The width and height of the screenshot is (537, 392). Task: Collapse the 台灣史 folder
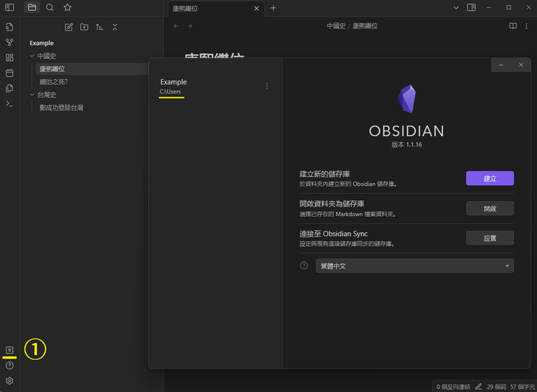pos(32,94)
